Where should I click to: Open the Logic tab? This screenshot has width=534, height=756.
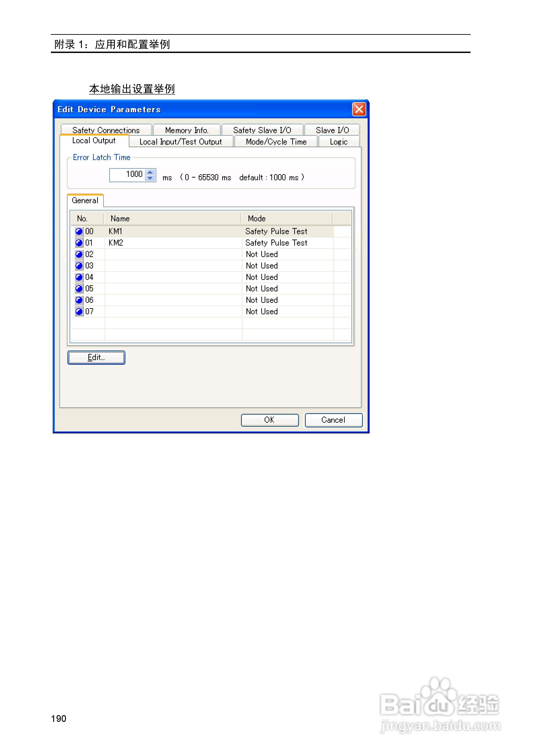pyautogui.click(x=339, y=142)
